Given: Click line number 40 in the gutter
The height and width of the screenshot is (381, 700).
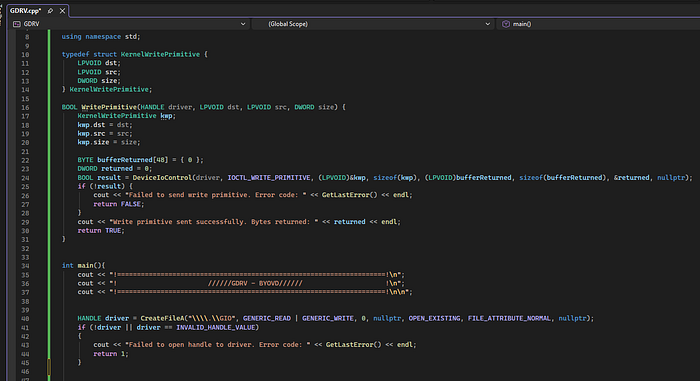Looking at the screenshot, I should (25, 319).
